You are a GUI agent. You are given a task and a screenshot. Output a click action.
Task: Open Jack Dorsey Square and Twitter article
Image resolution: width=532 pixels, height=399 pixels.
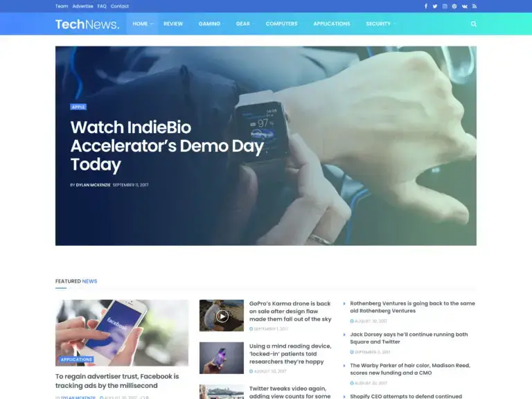coord(409,338)
